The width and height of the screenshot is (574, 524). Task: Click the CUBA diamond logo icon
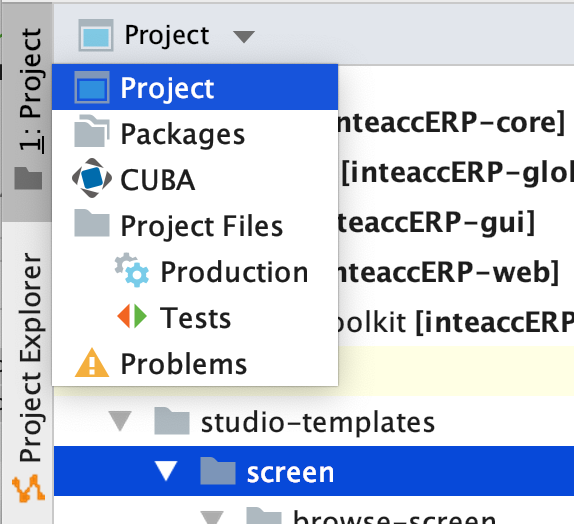92,178
